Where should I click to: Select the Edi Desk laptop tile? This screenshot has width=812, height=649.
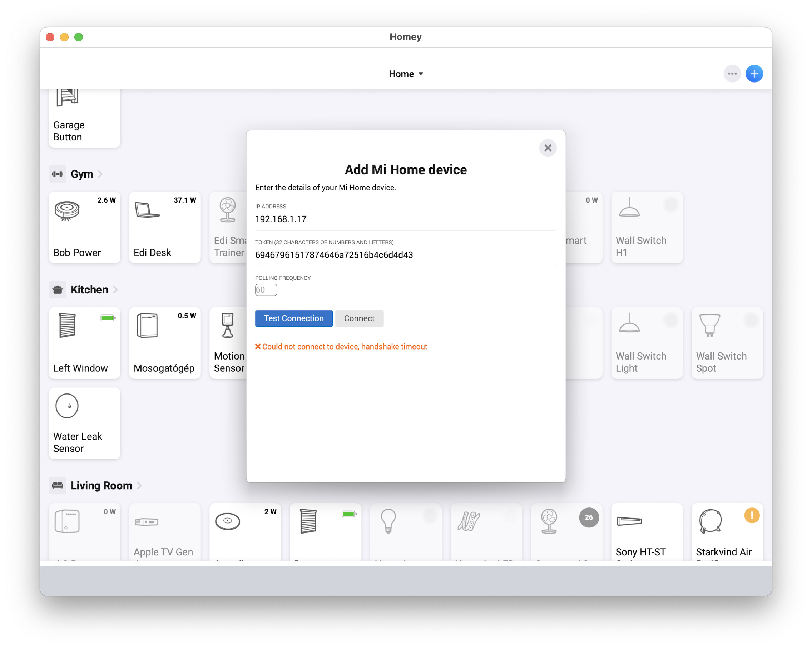(165, 227)
